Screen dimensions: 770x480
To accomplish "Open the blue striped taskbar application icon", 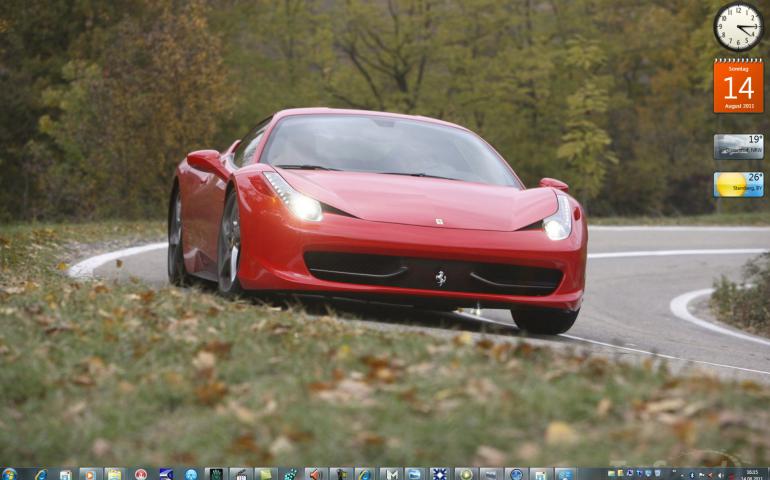I will point(166,474).
